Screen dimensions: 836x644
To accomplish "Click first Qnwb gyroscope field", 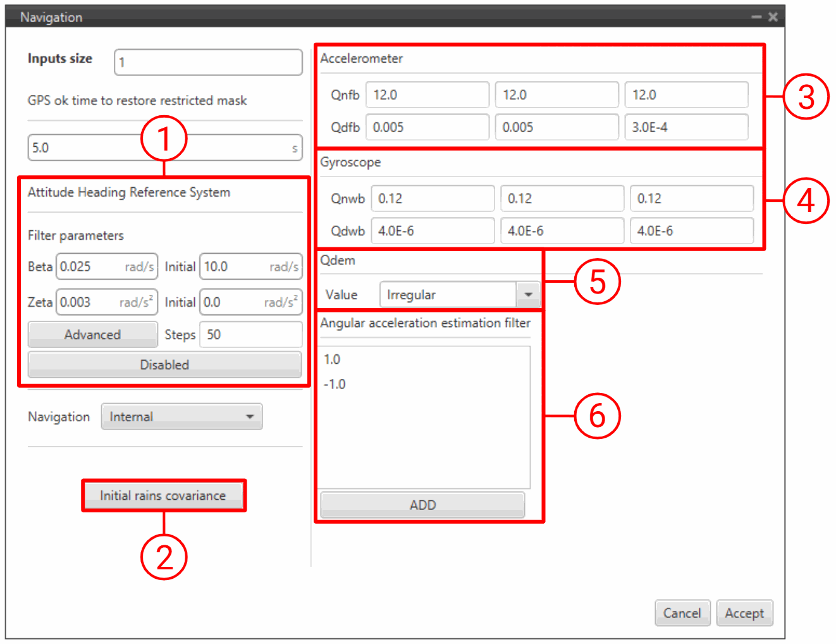I will point(433,199).
